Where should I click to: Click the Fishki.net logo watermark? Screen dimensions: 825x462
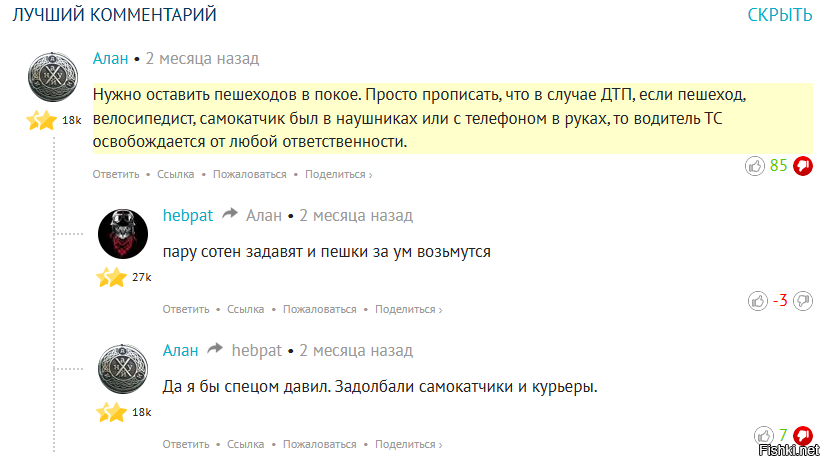(x=790, y=451)
